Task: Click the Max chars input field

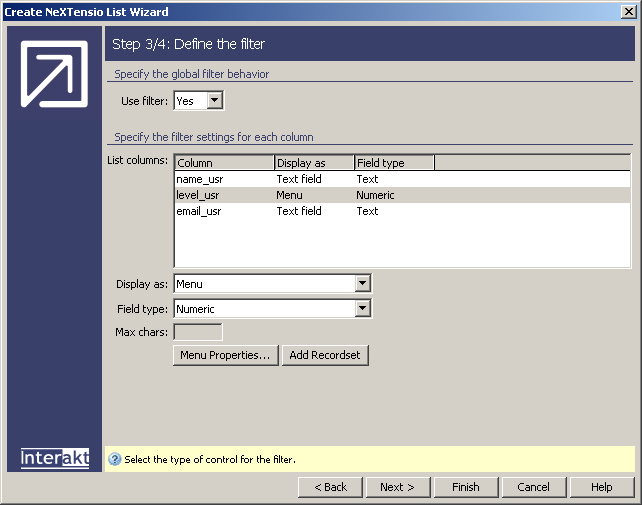Action: 198,332
